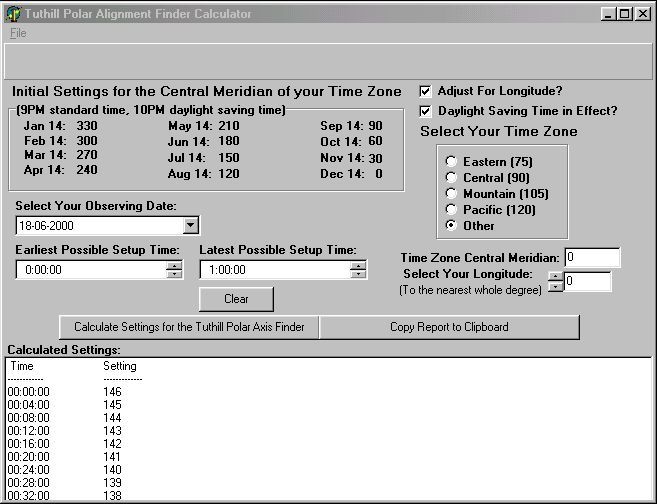
Task: Click the Time column header in results
Action: click(x=22, y=366)
